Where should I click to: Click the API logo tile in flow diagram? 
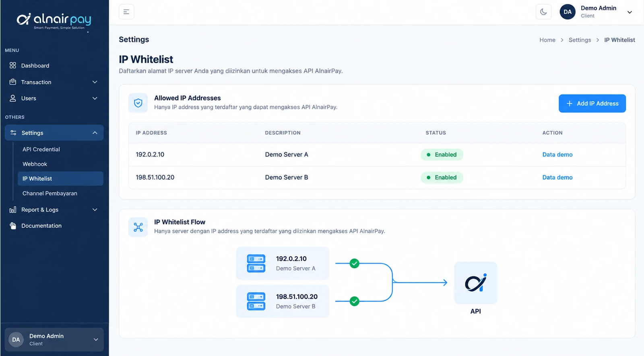476,283
